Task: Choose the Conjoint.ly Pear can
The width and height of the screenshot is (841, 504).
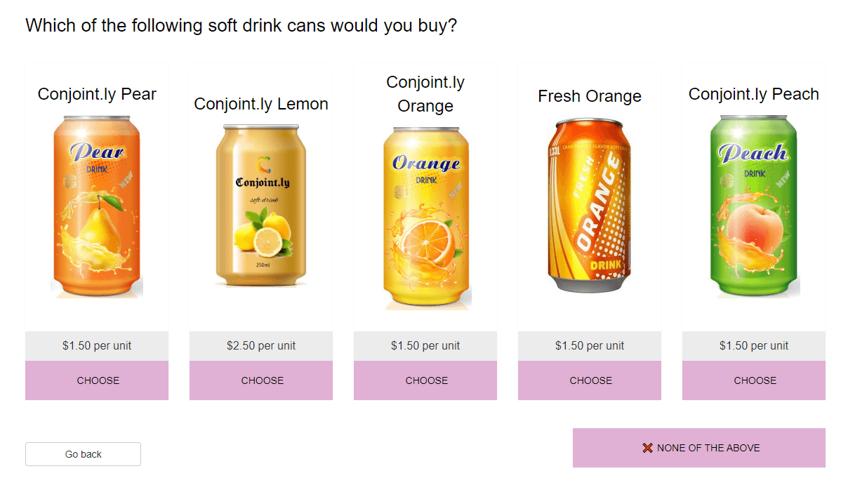Action: click(96, 380)
